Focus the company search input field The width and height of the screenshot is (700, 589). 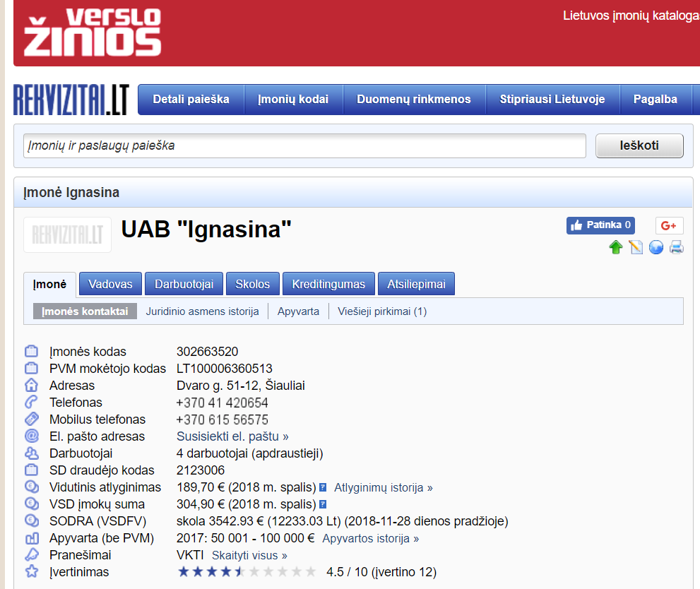[x=304, y=145]
